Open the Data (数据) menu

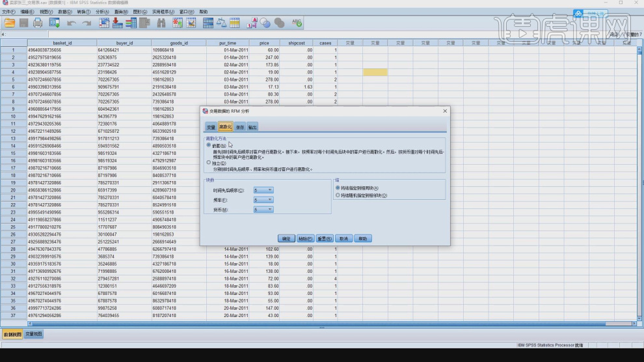click(65, 12)
